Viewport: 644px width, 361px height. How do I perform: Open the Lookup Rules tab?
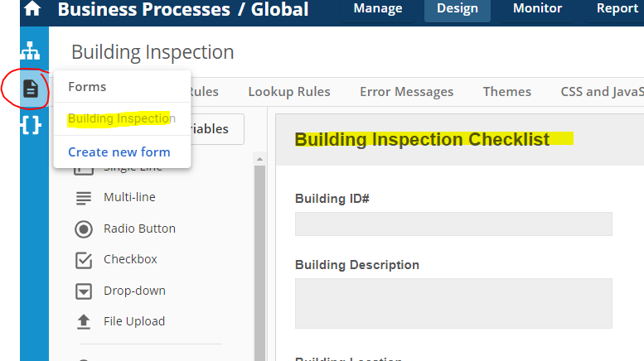pyautogui.click(x=289, y=91)
